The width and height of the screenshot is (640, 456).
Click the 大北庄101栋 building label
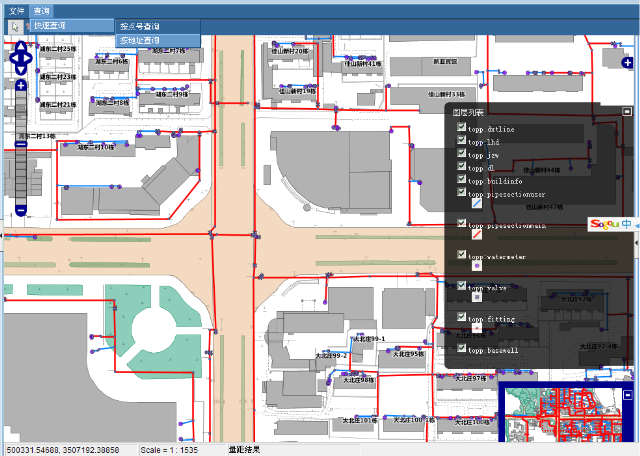pos(360,420)
